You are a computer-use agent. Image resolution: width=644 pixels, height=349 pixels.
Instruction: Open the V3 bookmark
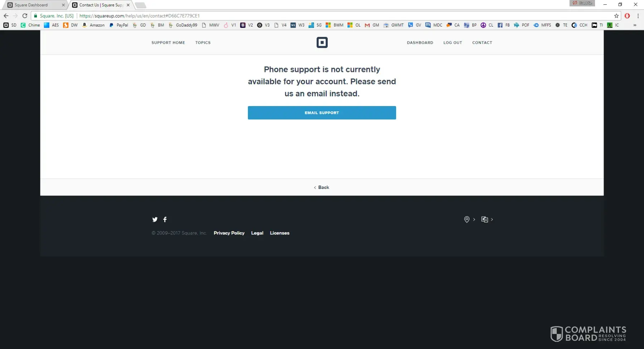pyautogui.click(x=263, y=25)
